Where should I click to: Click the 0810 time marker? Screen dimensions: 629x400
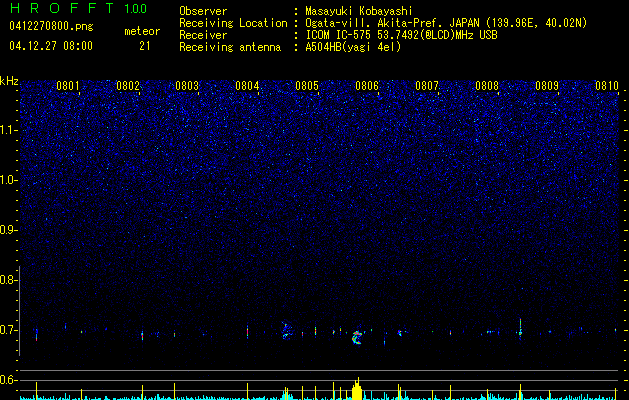coord(607,86)
